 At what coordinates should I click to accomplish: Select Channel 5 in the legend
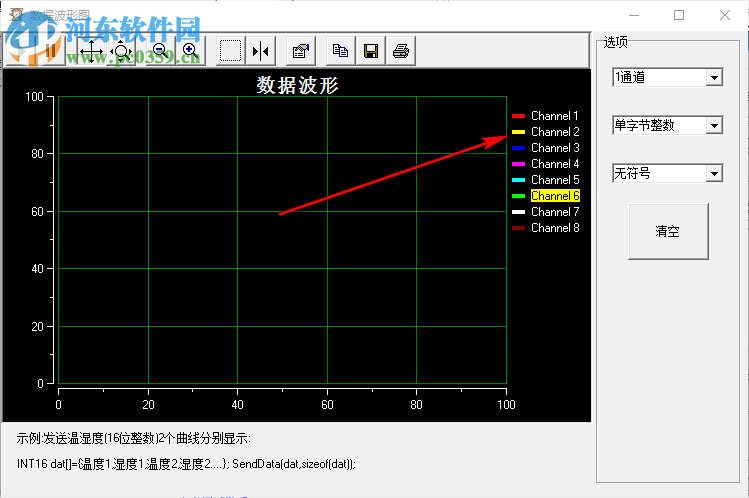point(555,180)
